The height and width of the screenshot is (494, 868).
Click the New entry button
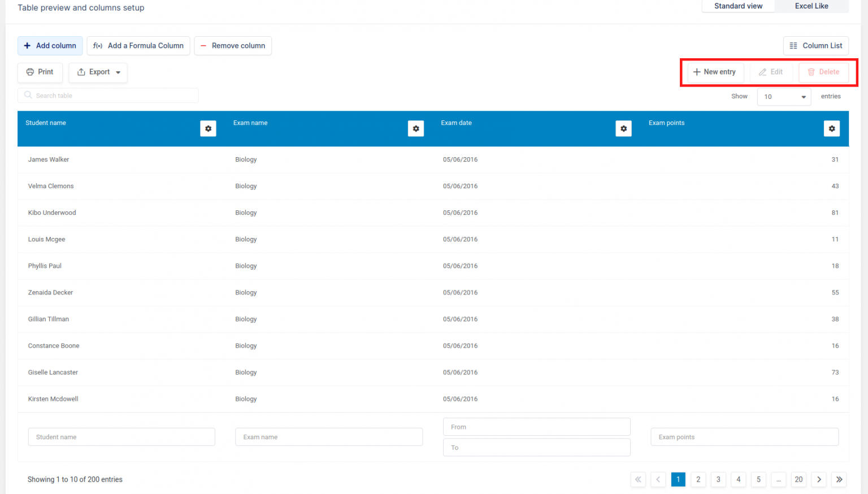[x=714, y=72]
